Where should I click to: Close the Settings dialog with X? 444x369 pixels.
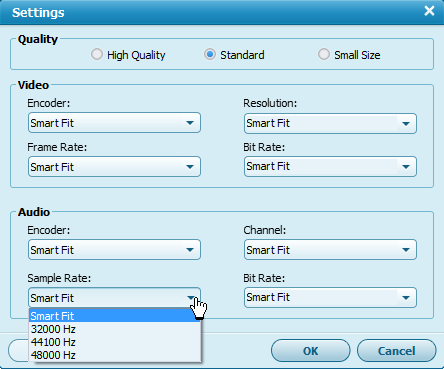pyautogui.click(x=429, y=11)
